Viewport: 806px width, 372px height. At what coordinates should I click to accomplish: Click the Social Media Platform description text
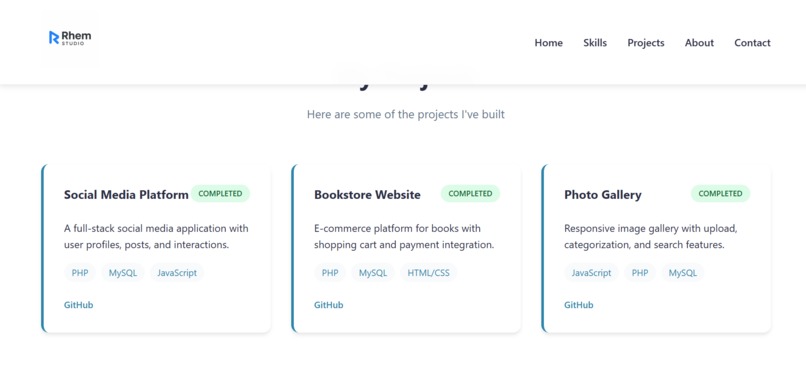pyautogui.click(x=156, y=236)
